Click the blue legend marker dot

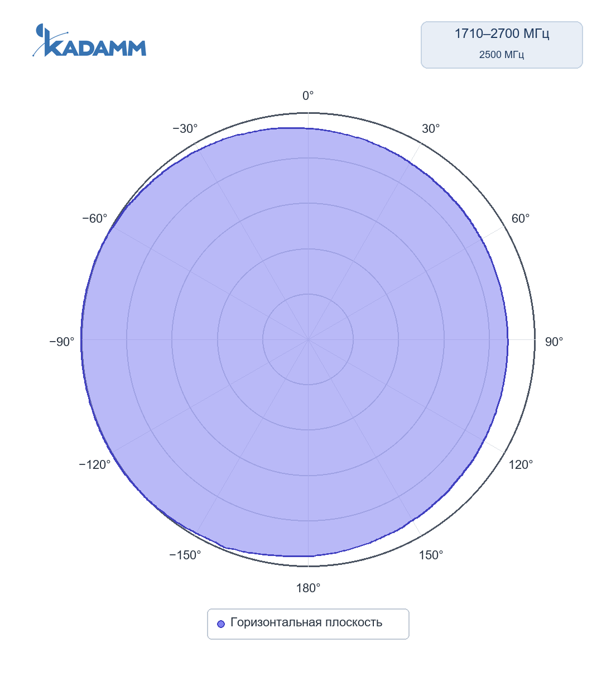[221, 624]
